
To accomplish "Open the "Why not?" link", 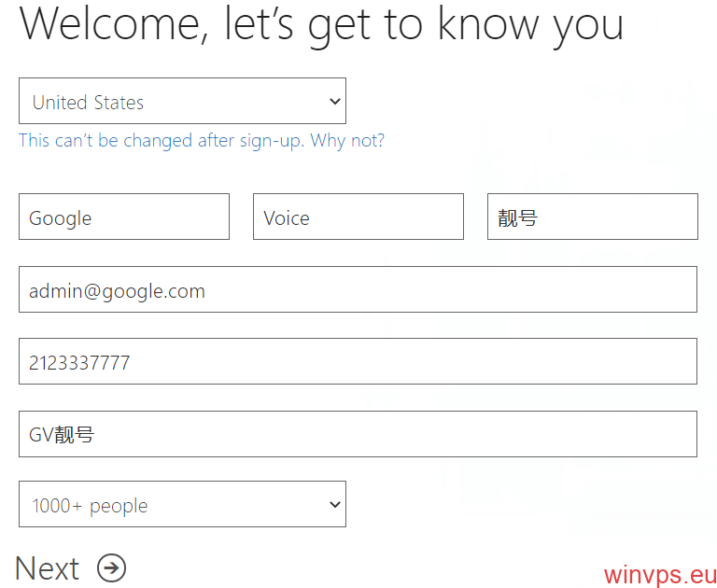I will click(347, 141).
